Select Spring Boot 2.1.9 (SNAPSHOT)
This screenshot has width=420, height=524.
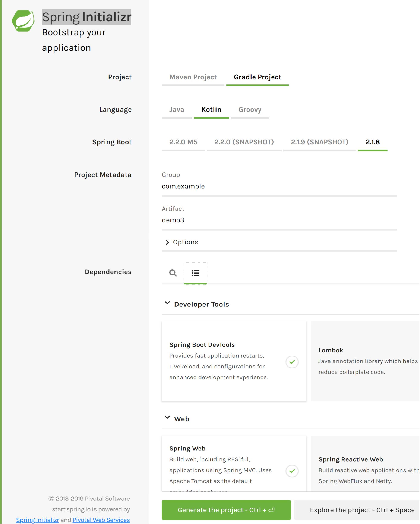pos(319,143)
